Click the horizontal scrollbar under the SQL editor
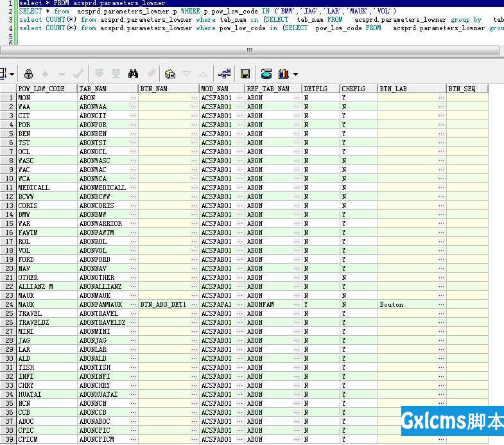 [250, 50]
